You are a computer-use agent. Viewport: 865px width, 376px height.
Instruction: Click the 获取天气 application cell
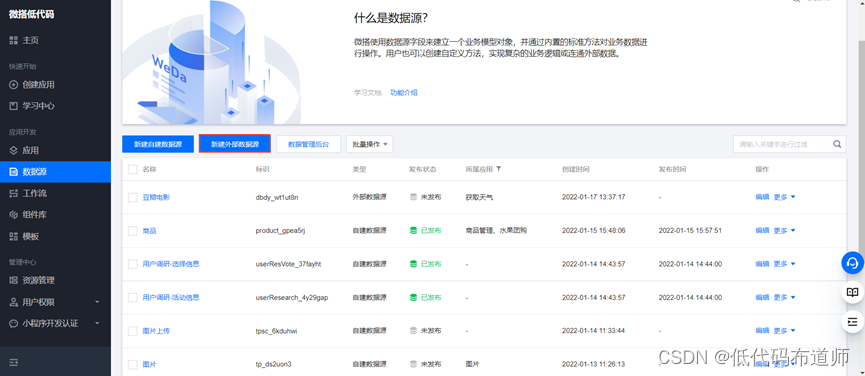click(x=479, y=197)
